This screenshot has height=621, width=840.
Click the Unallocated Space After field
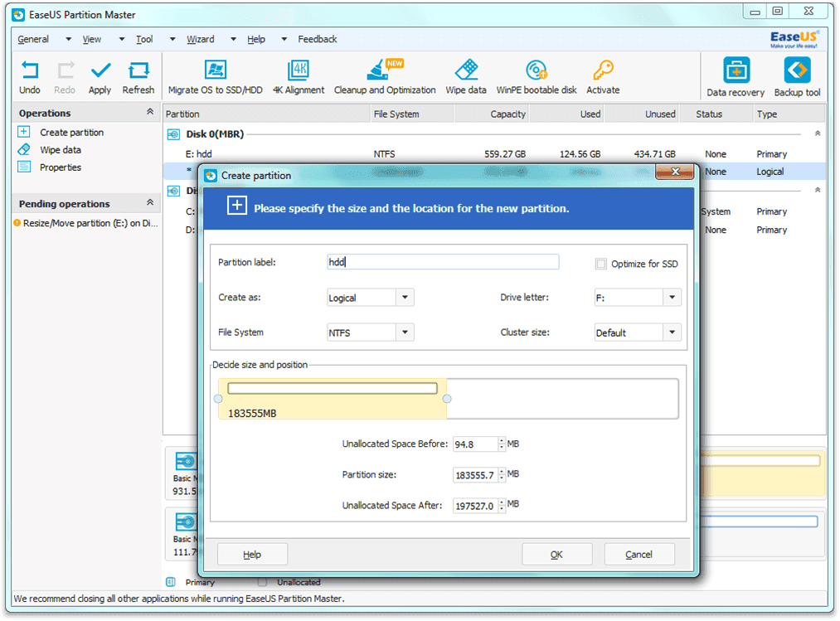pyautogui.click(x=475, y=505)
